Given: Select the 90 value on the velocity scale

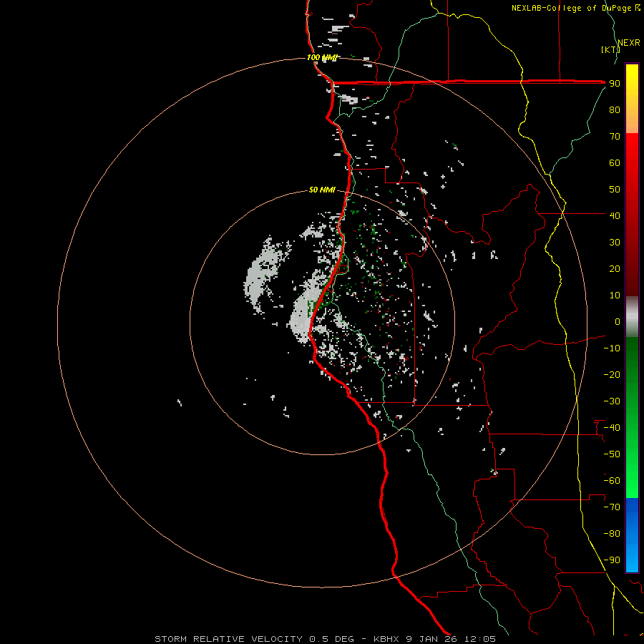Looking at the screenshot, I should [615, 84].
